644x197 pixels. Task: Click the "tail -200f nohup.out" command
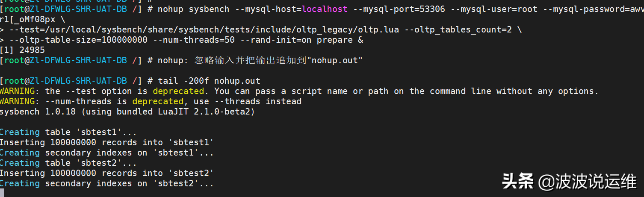tap(209, 81)
